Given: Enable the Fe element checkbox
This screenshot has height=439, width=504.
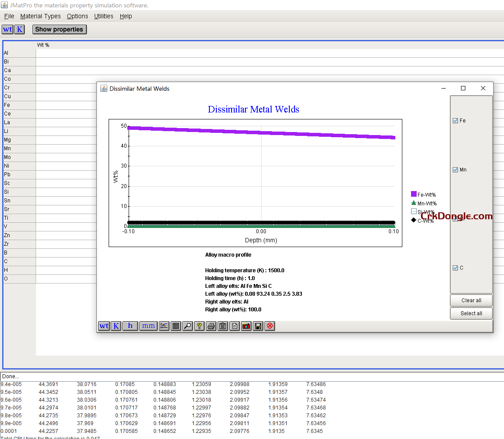Looking at the screenshot, I should [455, 120].
